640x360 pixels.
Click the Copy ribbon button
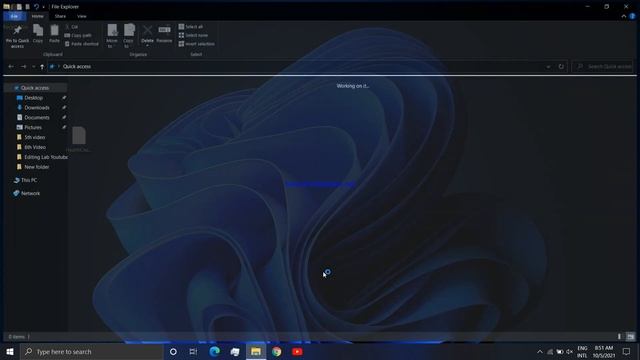pos(38,34)
